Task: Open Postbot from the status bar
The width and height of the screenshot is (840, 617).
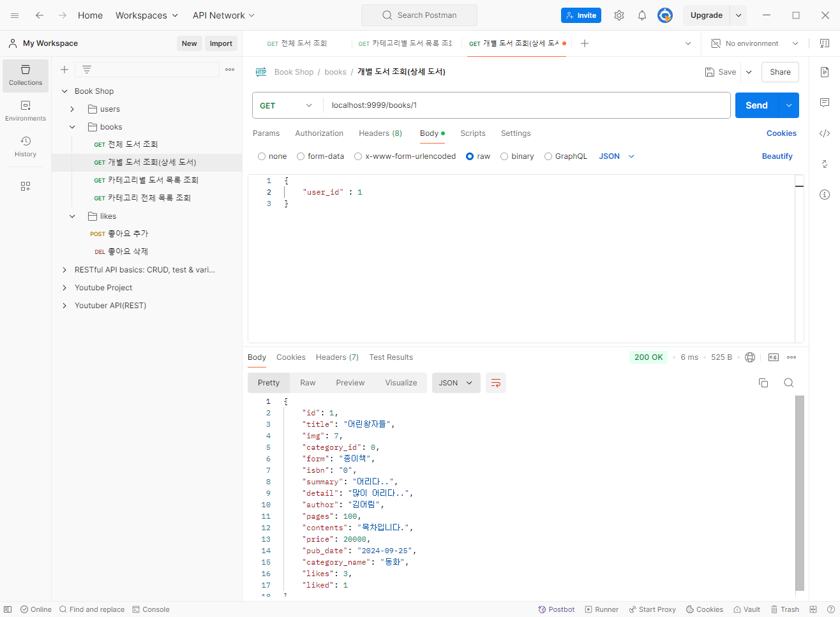Action: tap(557, 609)
